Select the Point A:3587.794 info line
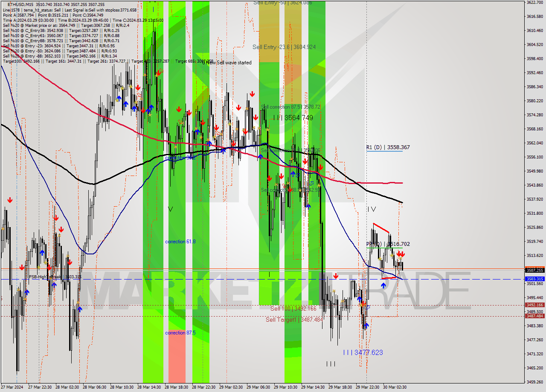 pos(53,15)
